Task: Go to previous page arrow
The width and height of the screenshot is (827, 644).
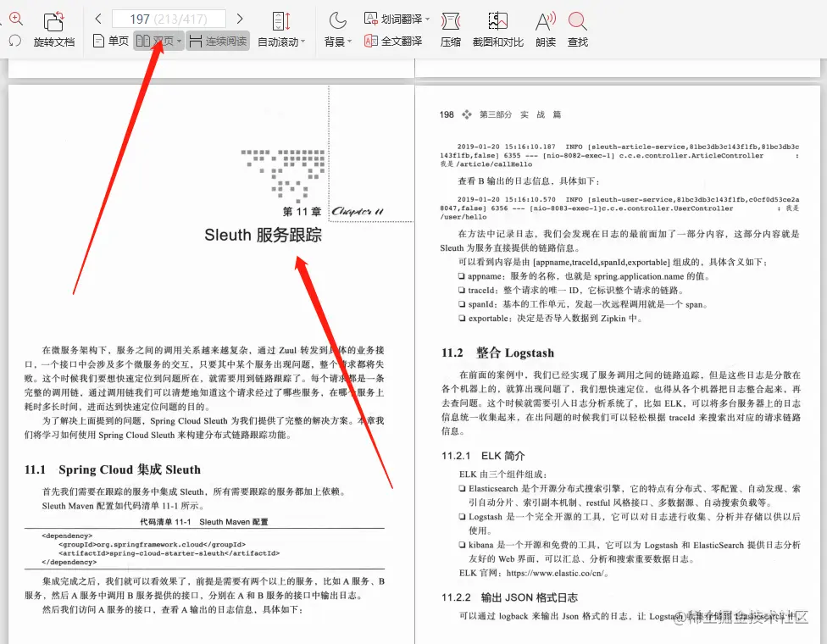Action: (x=98, y=19)
